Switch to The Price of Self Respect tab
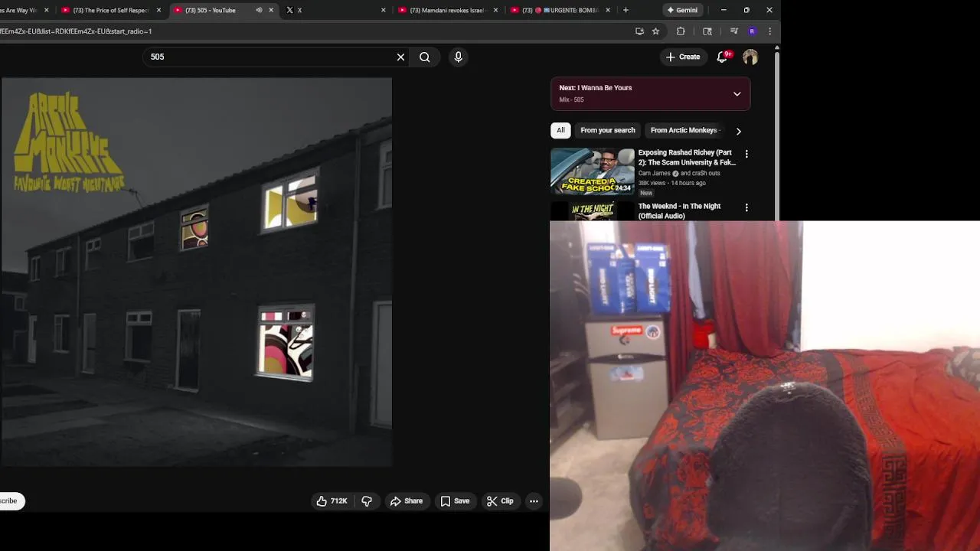Image resolution: width=980 pixels, height=551 pixels. tap(110, 10)
